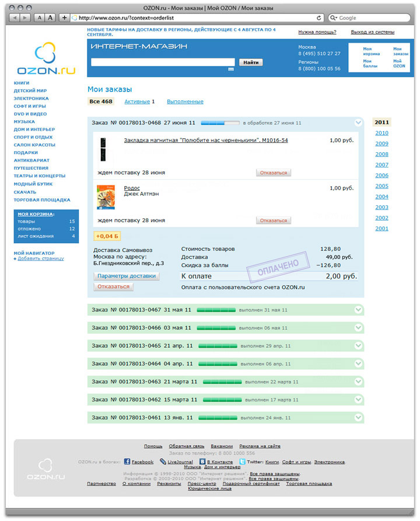
Task: Click the progress bar of order 0468
Action: point(220,123)
